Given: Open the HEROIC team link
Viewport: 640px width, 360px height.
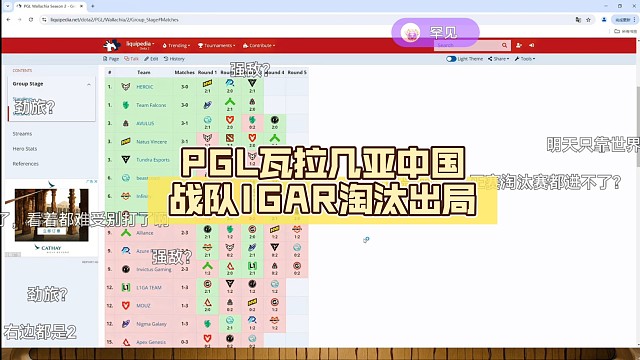Looking at the screenshot, I should 145,87.
